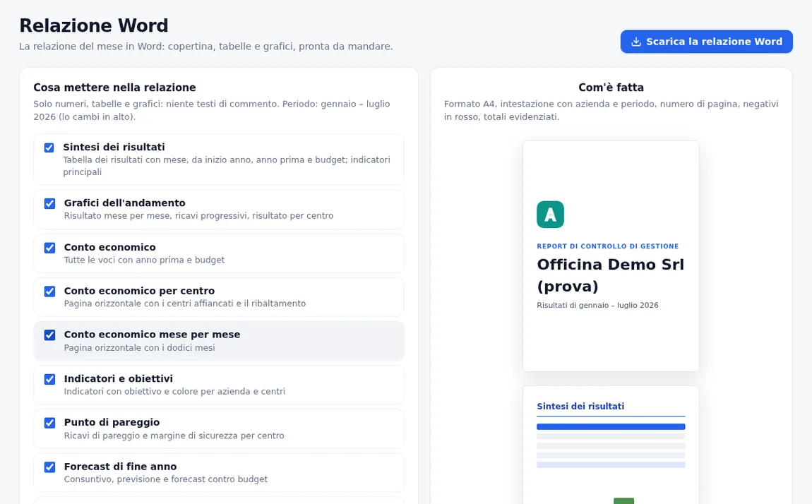Disable the Forecast di fine anno checkbox

[49, 467]
